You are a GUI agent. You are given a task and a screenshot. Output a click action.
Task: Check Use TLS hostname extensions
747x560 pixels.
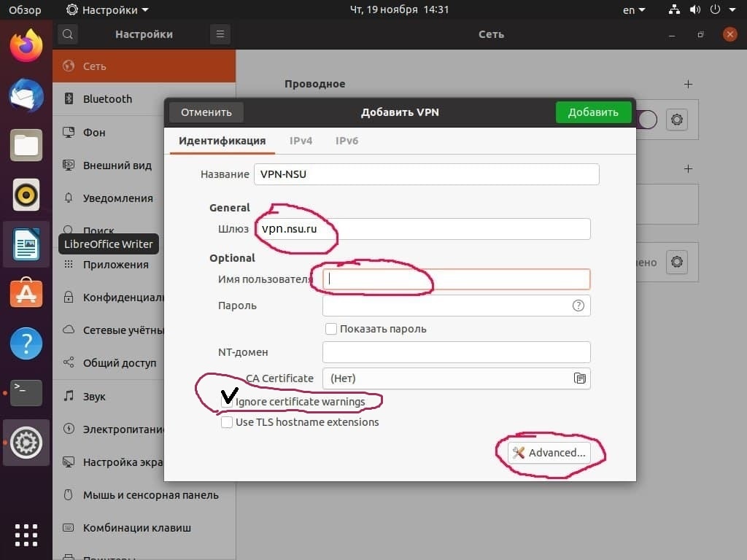227,422
